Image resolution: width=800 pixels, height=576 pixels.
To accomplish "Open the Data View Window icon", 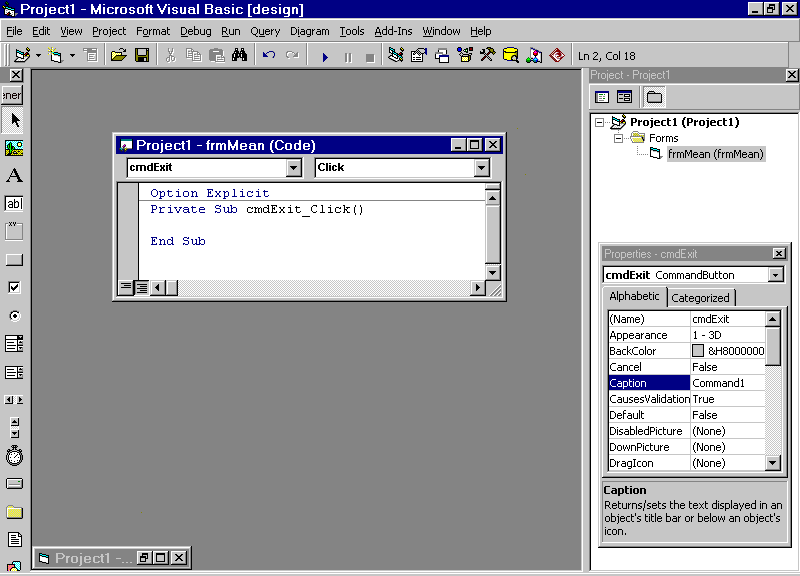I will [x=511, y=55].
